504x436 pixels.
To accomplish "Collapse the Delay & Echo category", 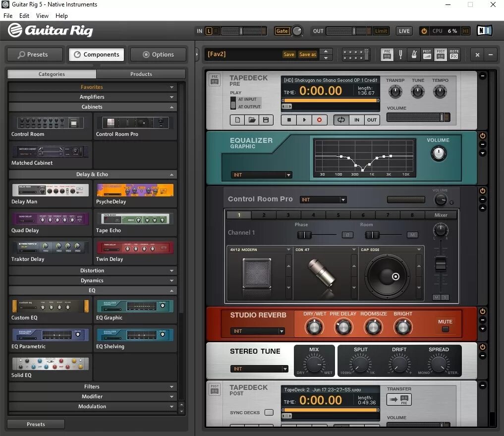I will pos(92,174).
